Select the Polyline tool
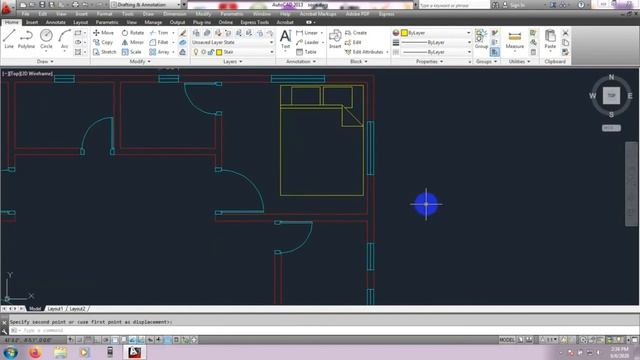 coord(26,39)
